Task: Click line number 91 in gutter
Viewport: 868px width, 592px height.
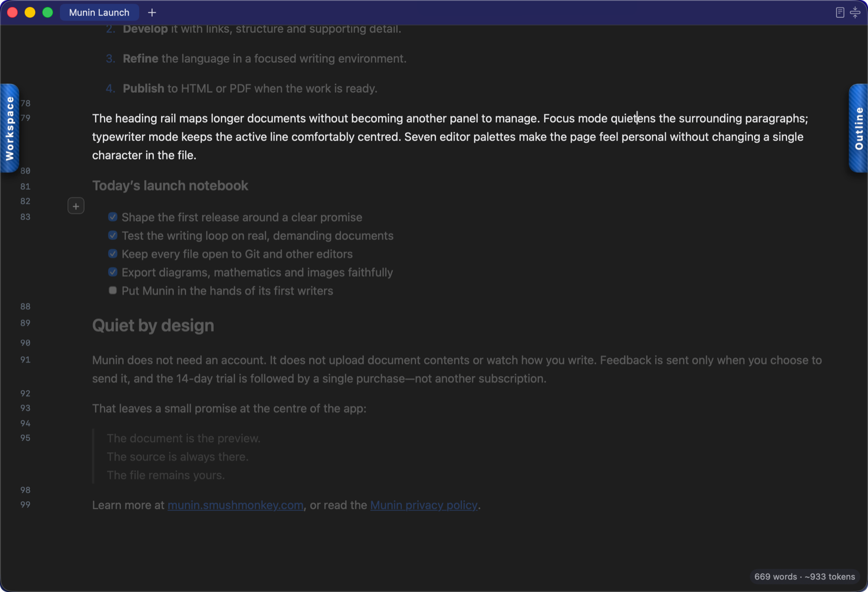Action: tap(25, 360)
